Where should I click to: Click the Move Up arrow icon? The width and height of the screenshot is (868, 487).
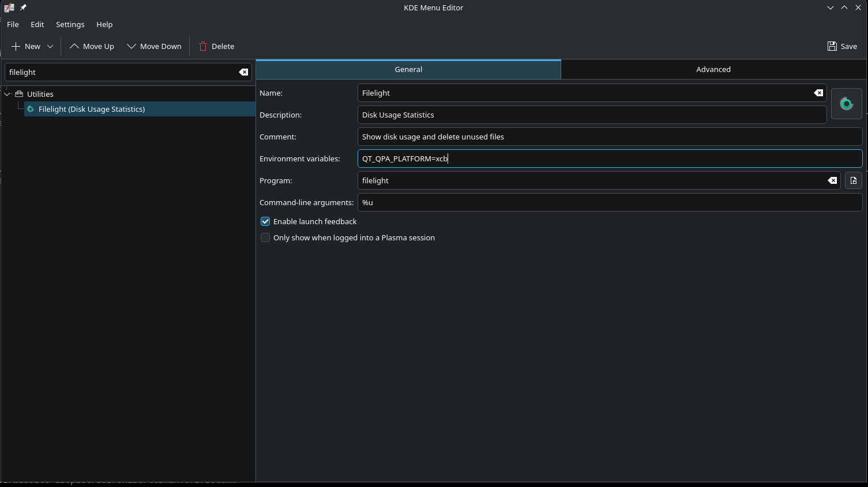74,46
